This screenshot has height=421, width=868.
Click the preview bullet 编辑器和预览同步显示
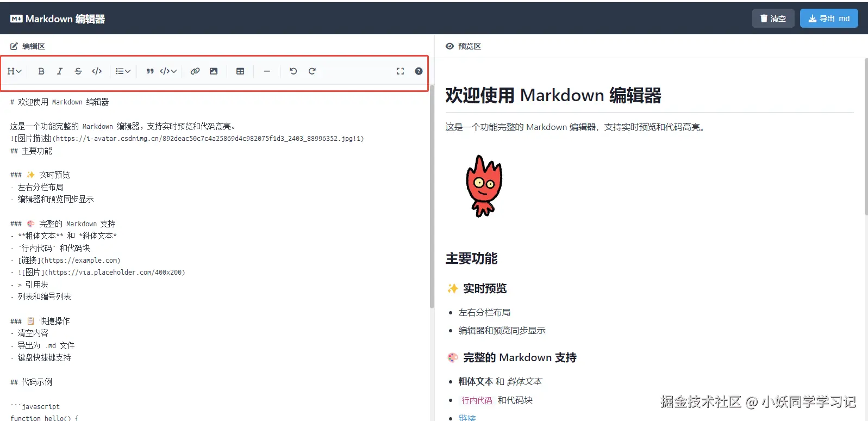[502, 330]
